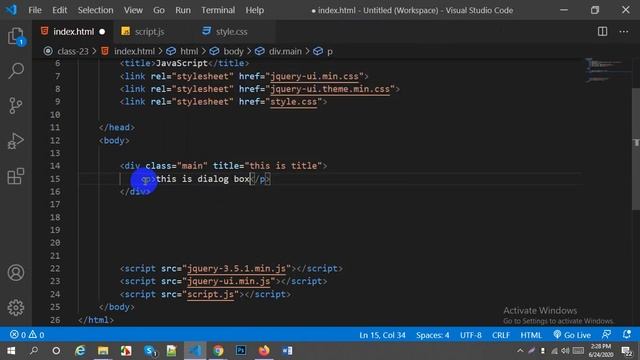Switch to the script.js tab
640x360 pixels.
(149, 31)
